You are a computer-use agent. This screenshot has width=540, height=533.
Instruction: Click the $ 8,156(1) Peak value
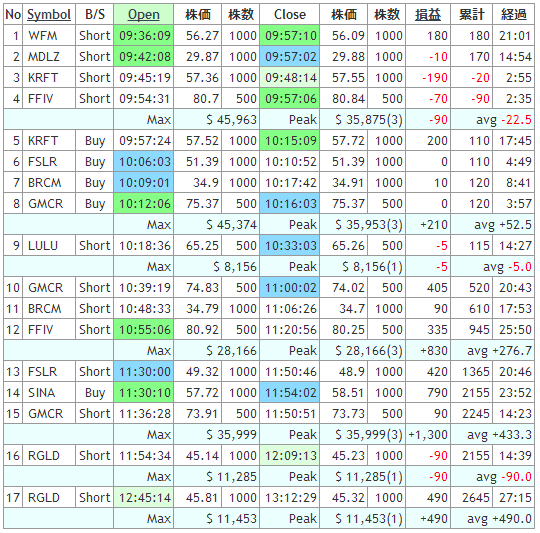[x=363, y=266]
